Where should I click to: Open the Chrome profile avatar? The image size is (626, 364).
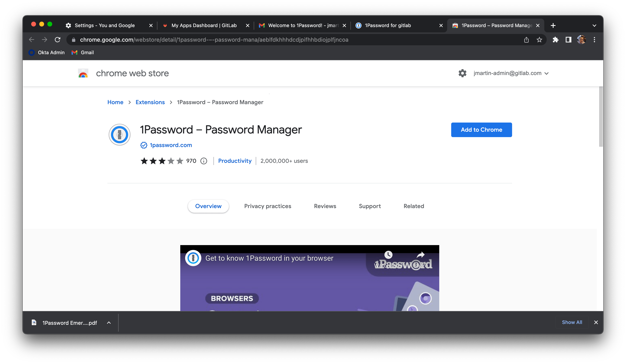(581, 40)
